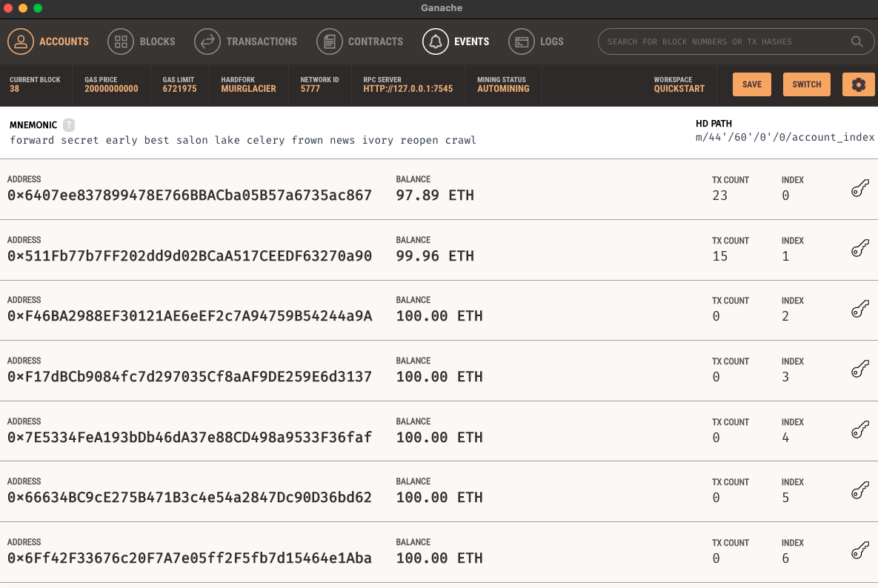Click the gas limit value 6721975
Screen dimensions: 878x588
(180, 88)
